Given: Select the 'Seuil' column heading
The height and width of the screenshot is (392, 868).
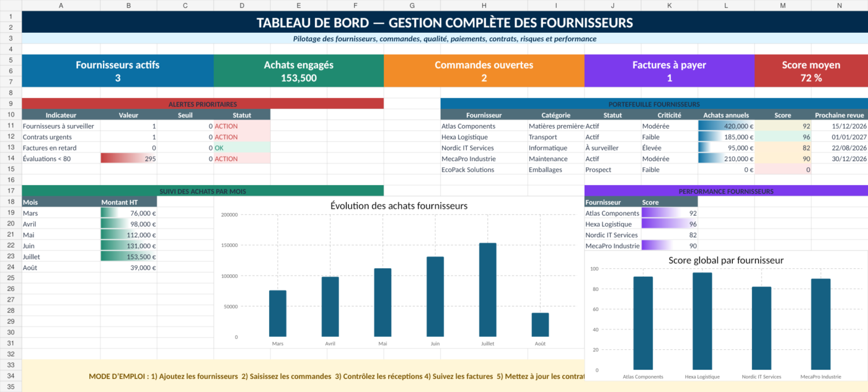Looking at the screenshot, I should pos(185,115).
